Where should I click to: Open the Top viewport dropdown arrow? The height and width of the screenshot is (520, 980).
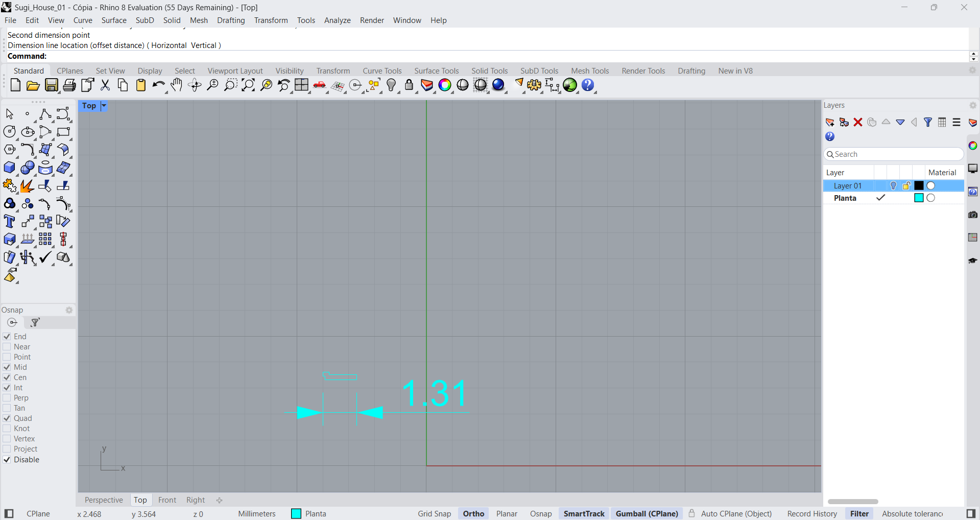point(104,106)
